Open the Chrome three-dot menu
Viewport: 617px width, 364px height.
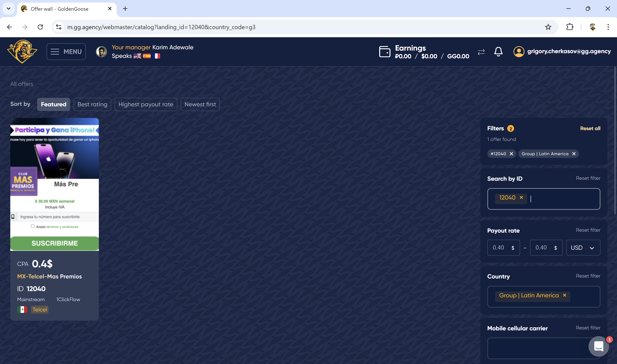coord(608,27)
